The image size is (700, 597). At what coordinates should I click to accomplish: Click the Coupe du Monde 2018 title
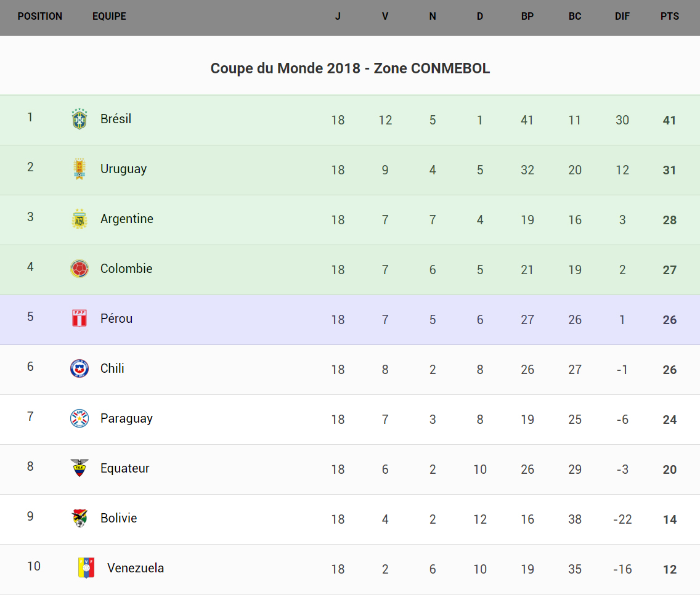[350, 68]
